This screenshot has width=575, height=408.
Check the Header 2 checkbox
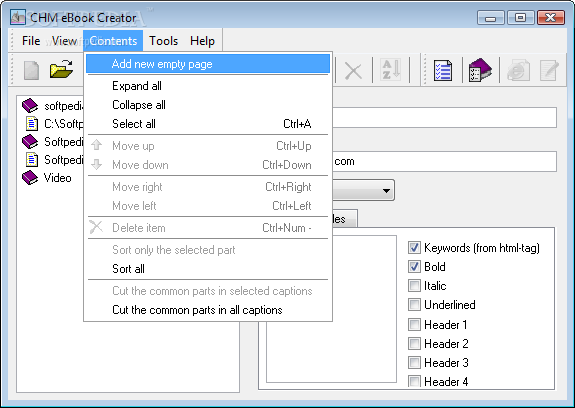(414, 343)
